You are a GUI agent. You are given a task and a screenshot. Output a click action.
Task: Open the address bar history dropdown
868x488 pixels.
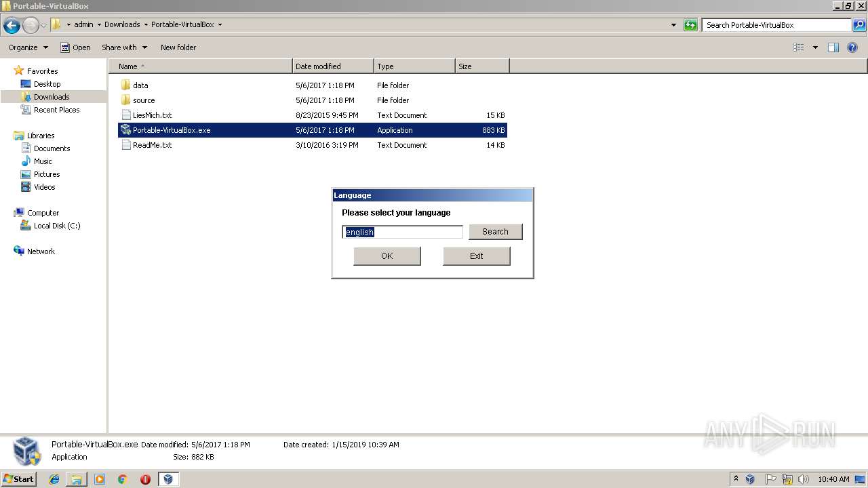673,25
